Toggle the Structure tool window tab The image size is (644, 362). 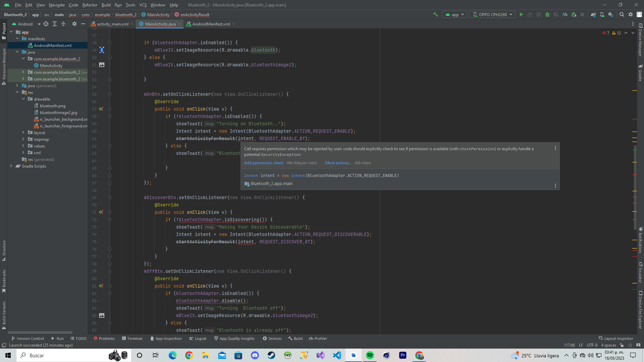pyautogui.click(x=4, y=250)
